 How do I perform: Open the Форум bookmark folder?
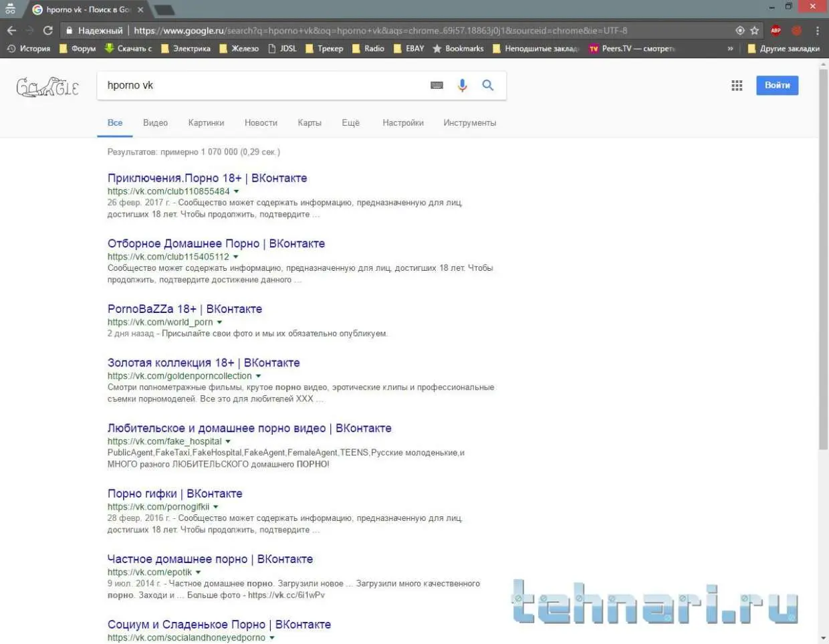click(x=78, y=48)
